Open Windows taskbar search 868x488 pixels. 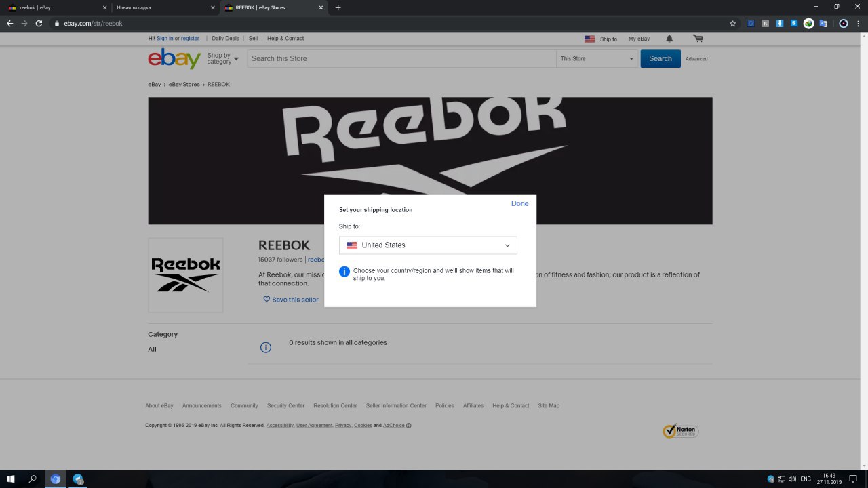[x=33, y=479]
